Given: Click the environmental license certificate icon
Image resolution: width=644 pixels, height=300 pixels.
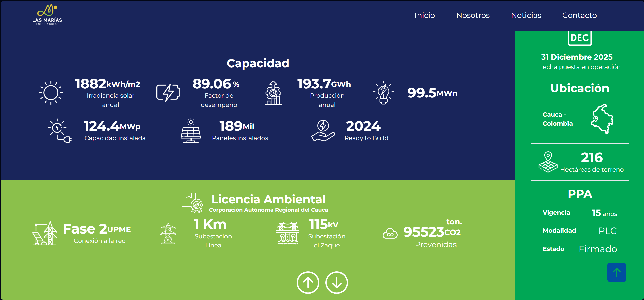Looking at the screenshot, I should click(x=192, y=203).
